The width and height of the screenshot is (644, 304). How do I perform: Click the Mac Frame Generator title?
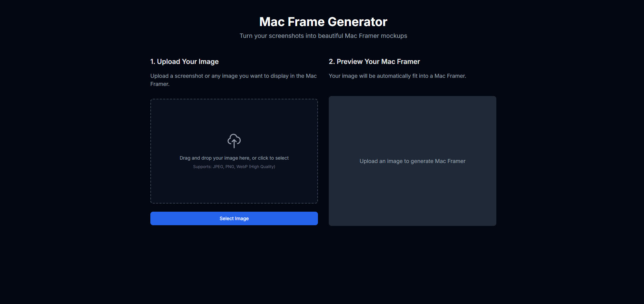(x=323, y=22)
